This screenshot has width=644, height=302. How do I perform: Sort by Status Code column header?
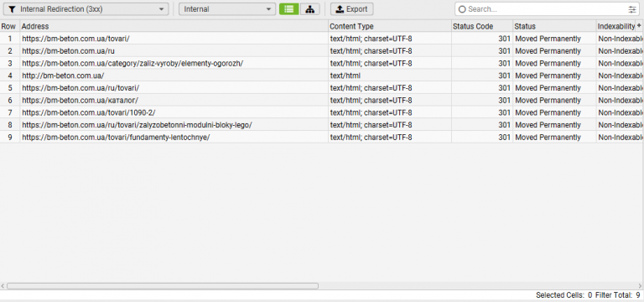point(482,26)
